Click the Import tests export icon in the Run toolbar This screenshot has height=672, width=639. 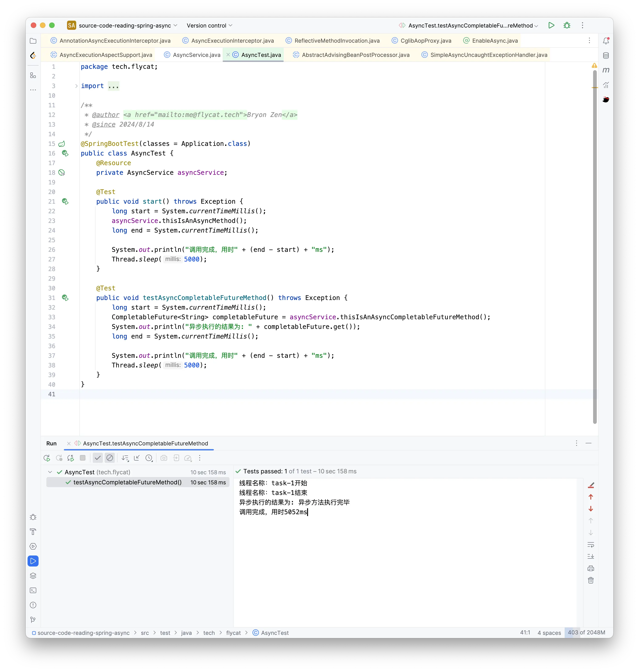coord(176,458)
